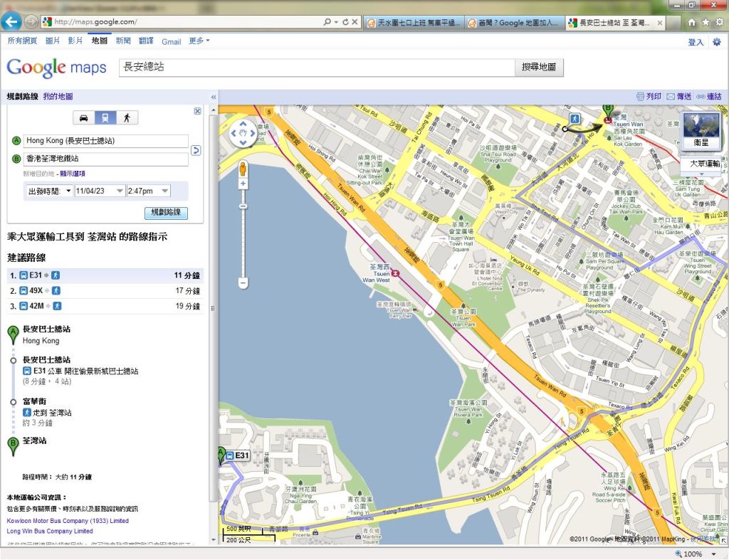Switch to the Google 地圖加入 browser tab
The height and width of the screenshot is (560, 729).
(x=514, y=22)
